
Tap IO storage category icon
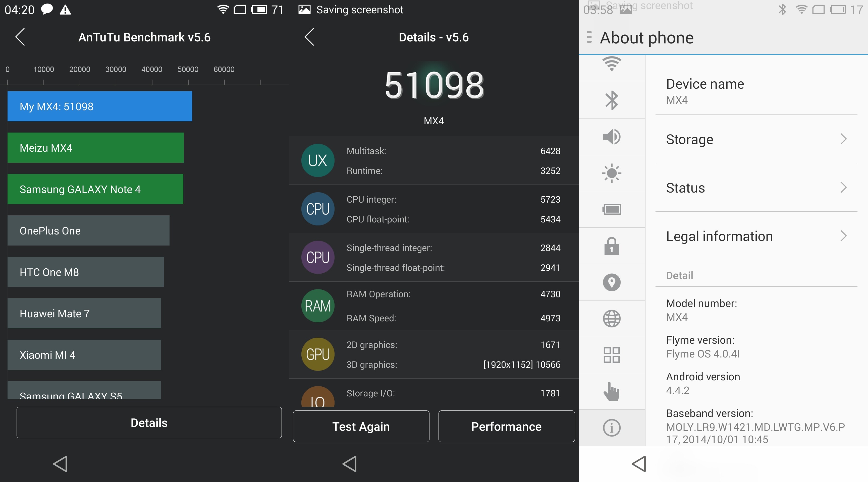[x=318, y=397]
